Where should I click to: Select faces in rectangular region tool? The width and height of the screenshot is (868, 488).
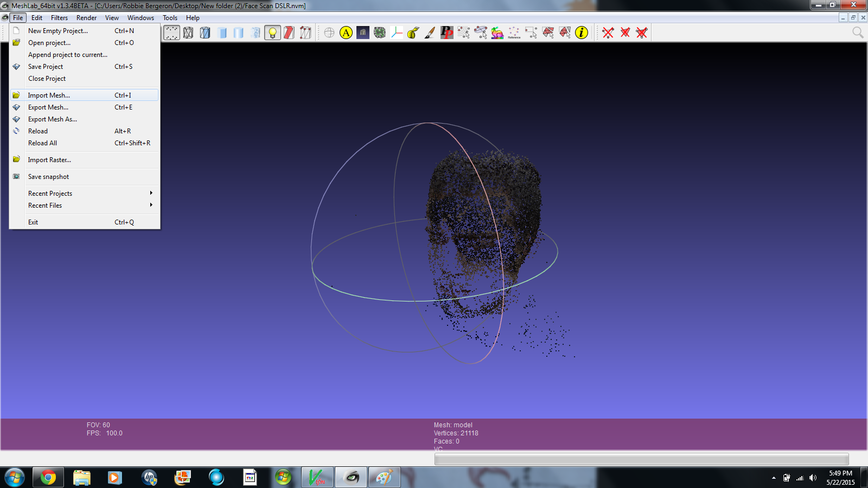548,33
